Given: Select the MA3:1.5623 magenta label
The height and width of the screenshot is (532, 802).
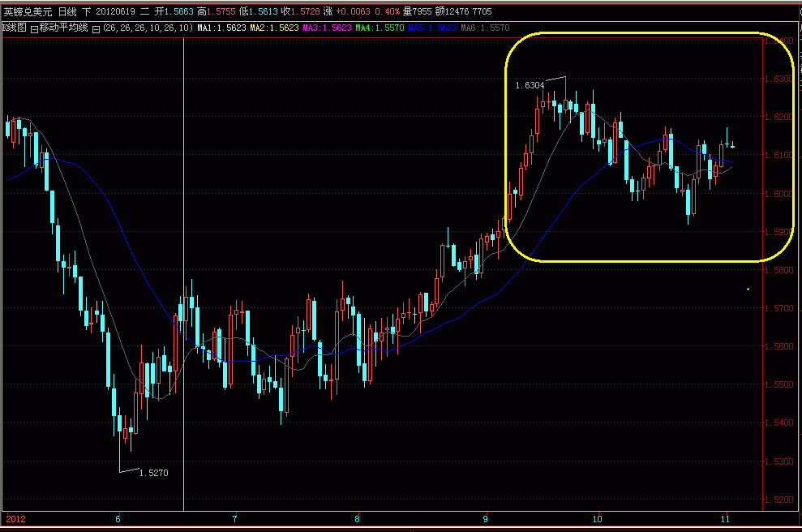Looking at the screenshot, I should 328,28.
